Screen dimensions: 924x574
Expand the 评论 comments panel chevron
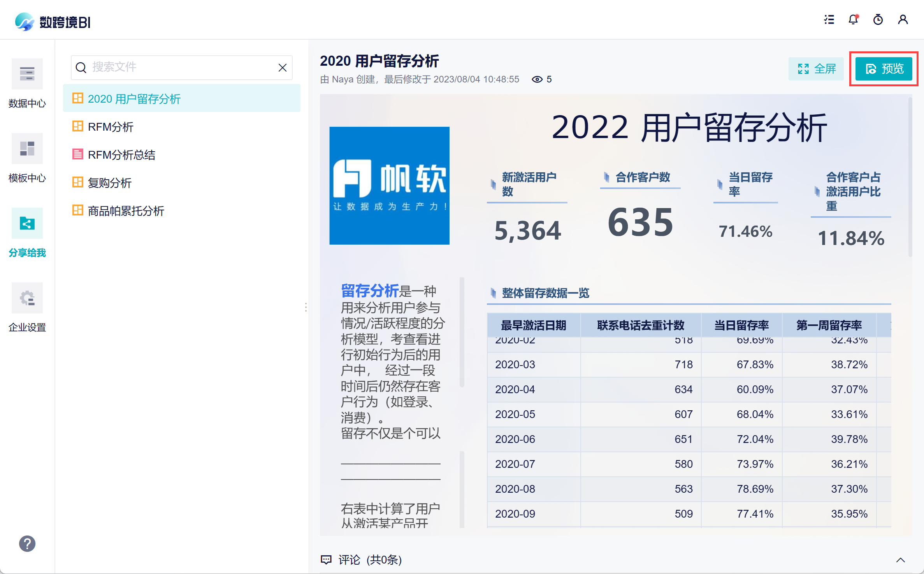[900, 560]
